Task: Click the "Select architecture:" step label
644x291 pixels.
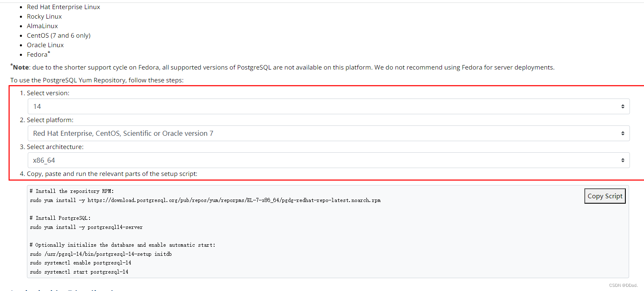Action: click(x=55, y=147)
